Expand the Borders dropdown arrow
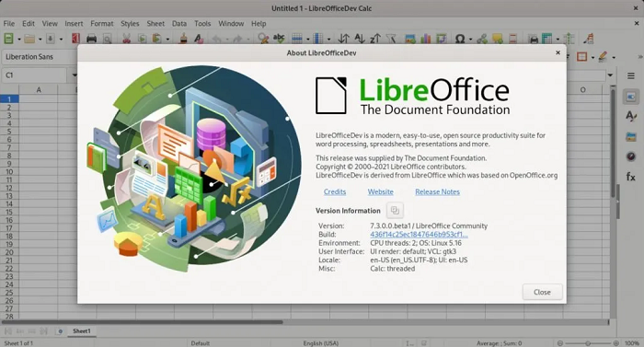Viewport: 644px width, 347px height. point(592,57)
